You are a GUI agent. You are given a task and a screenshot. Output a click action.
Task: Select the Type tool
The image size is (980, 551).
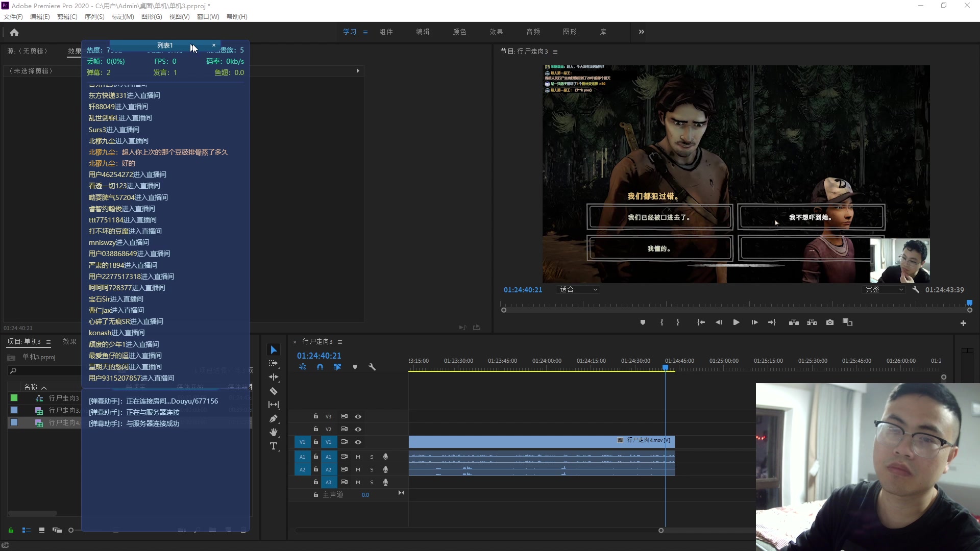[274, 446]
